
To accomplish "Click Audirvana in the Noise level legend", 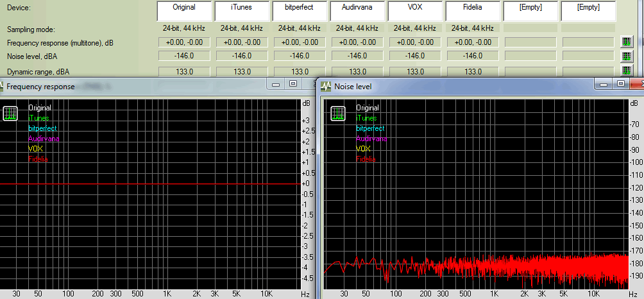I will click(x=371, y=139).
